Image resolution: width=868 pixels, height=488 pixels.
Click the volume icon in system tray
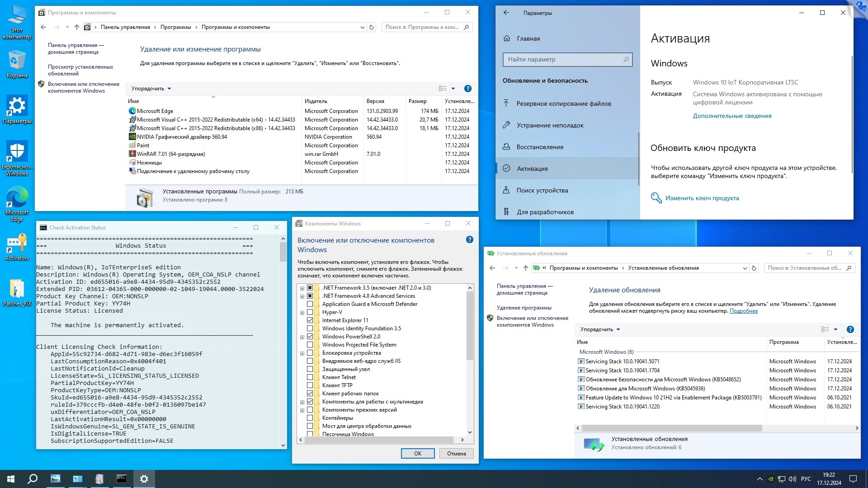[x=792, y=479]
